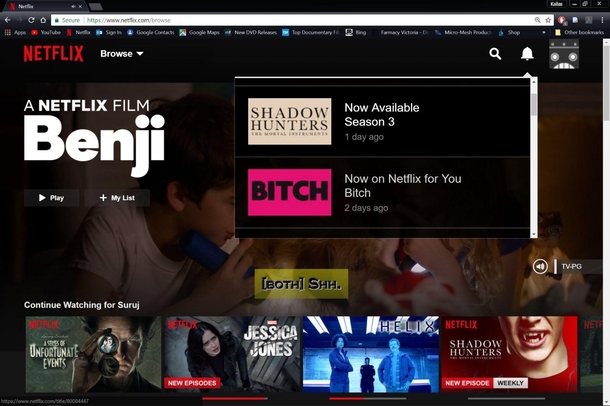Open the New DVD Releases bookmark
The height and width of the screenshot is (406, 610).
click(251, 32)
